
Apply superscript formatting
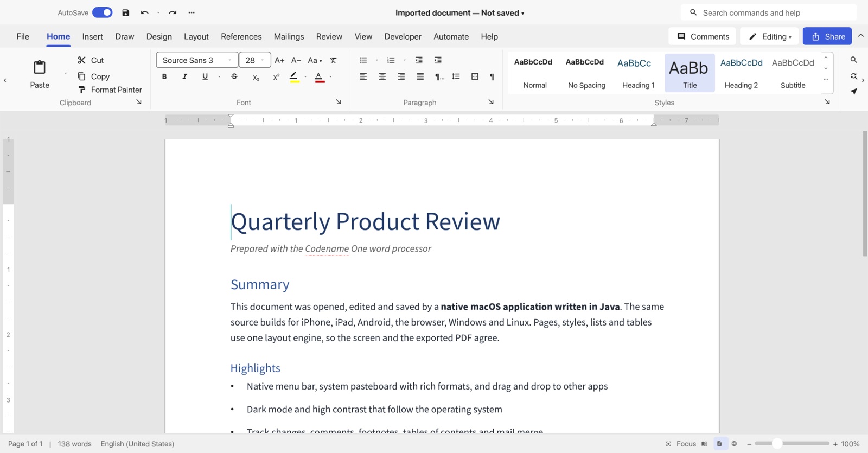click(276, 77)
